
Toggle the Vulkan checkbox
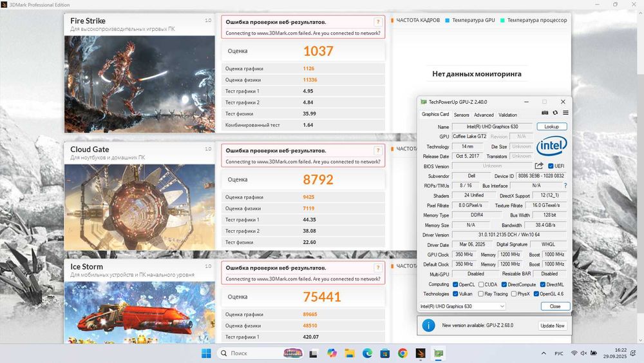tap(455, 294)
